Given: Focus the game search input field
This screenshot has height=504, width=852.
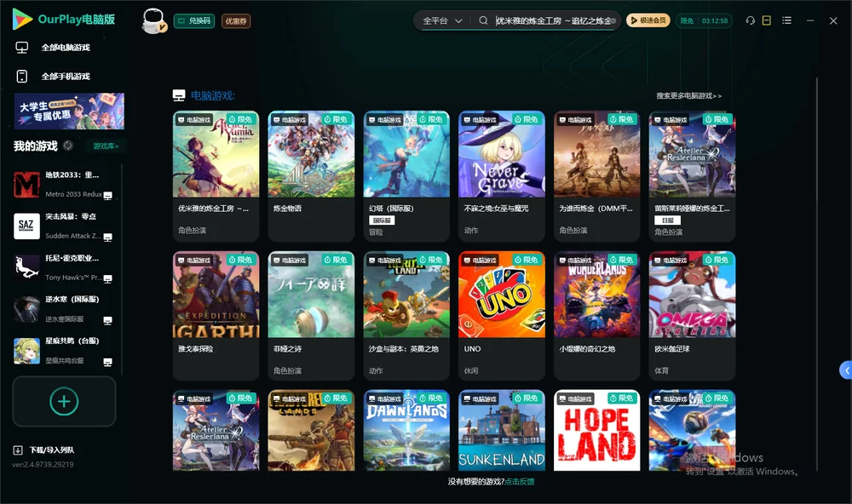Looking at the screenshot, I should (x=551, y=20).
